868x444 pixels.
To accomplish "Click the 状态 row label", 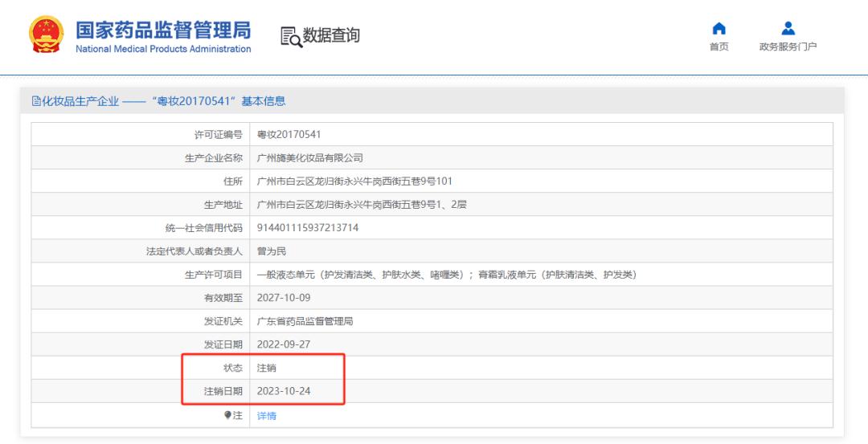I will click(233, 368).
